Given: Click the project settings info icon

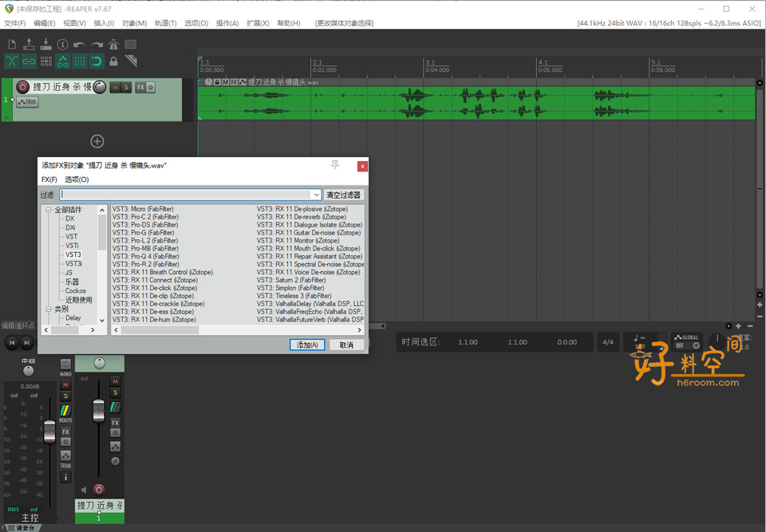Looking at the screenshot, I should click(63, 45).
